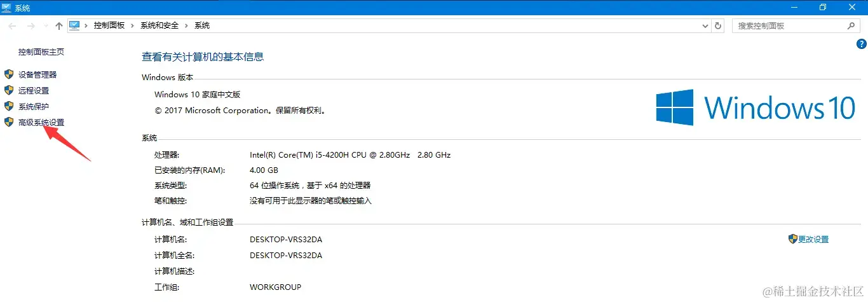The image size is (868, 302).
Task: Click the Intel Core i5-4200H processor value
Action: (350, 154)
